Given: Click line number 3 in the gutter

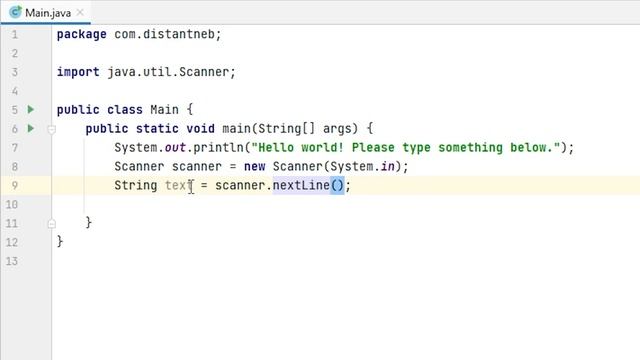Looking at the screenshot, I should tap(15, 72).
